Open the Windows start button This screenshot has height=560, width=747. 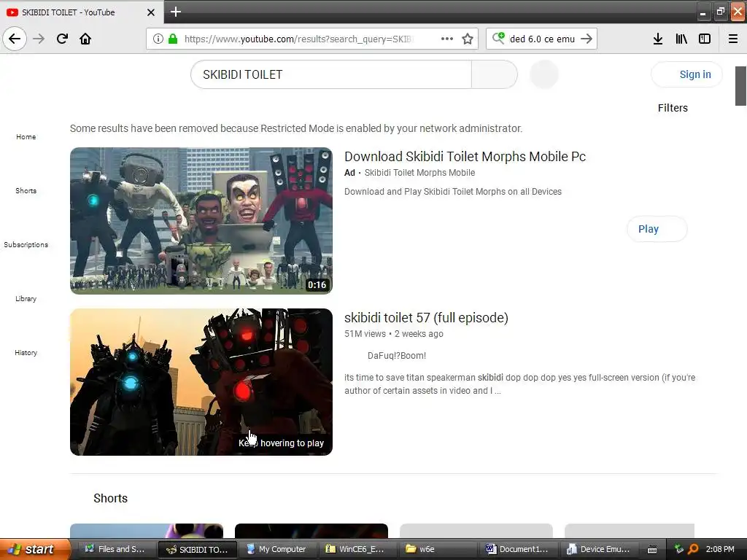click(x=35, y=549)
